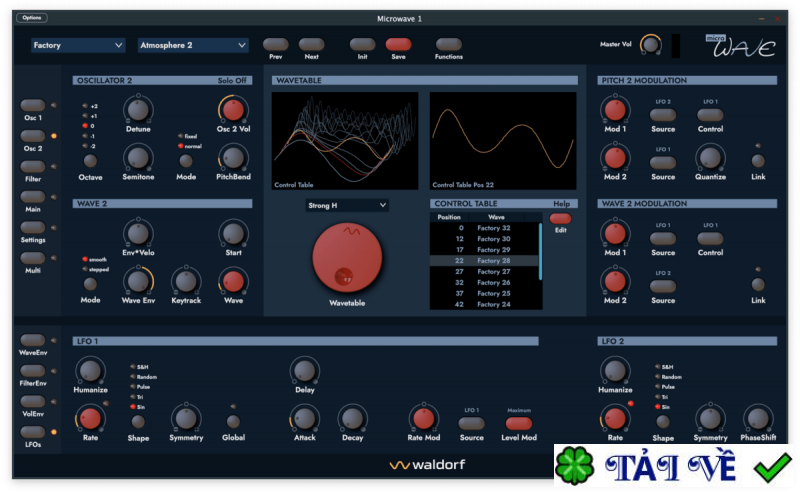Click Pitch 2 Modulation Mod 2 knob
This screenshot has width=800, height=493.
615,158
